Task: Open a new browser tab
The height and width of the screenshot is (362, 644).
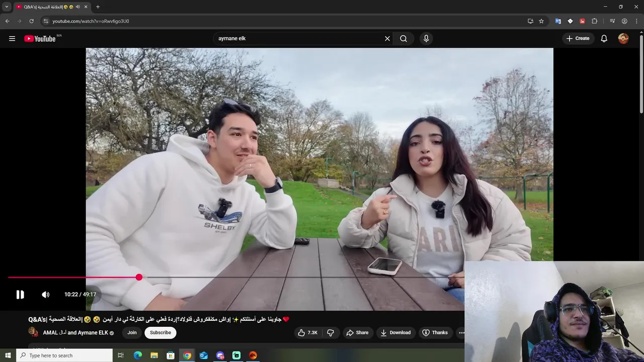Action: [x=98, y=7]
